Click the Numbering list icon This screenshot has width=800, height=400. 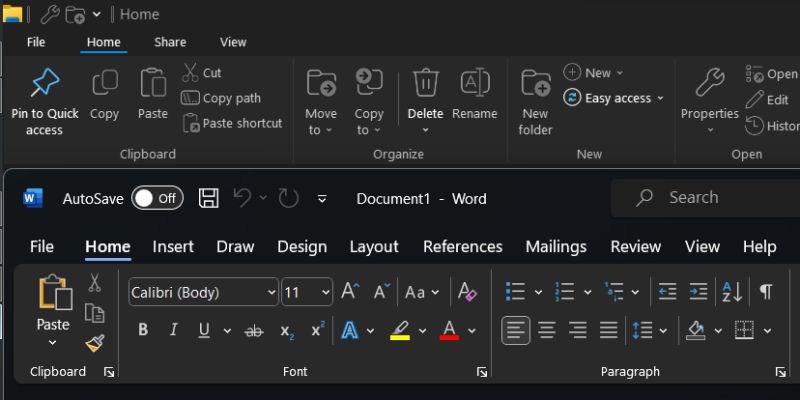pos(565,292)
